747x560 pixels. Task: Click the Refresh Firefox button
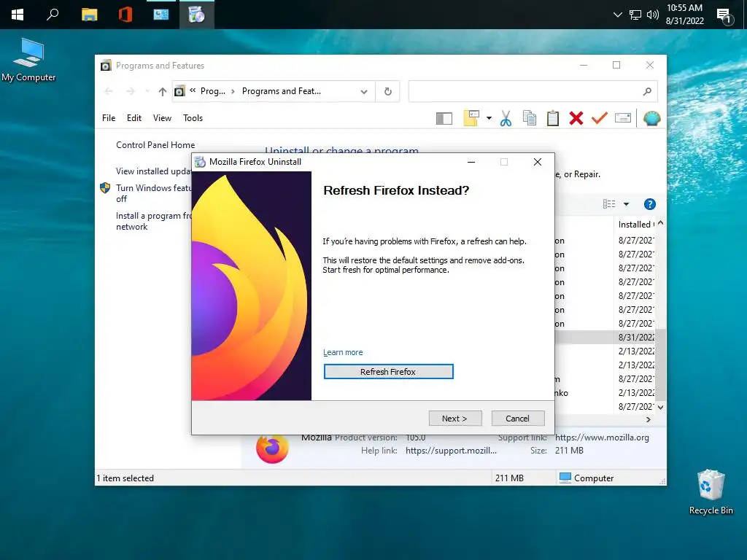tap(388, 371)
